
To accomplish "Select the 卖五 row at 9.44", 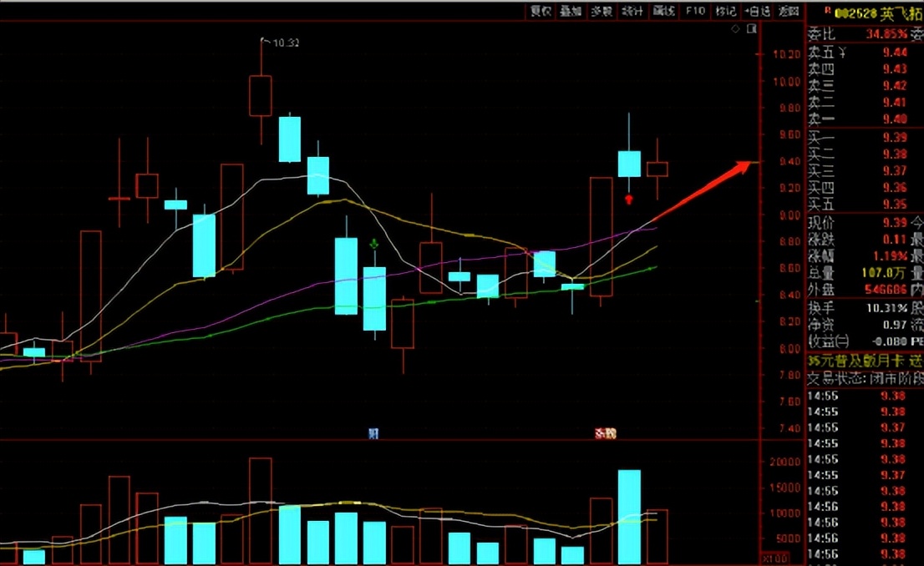I will click(865, 53).
